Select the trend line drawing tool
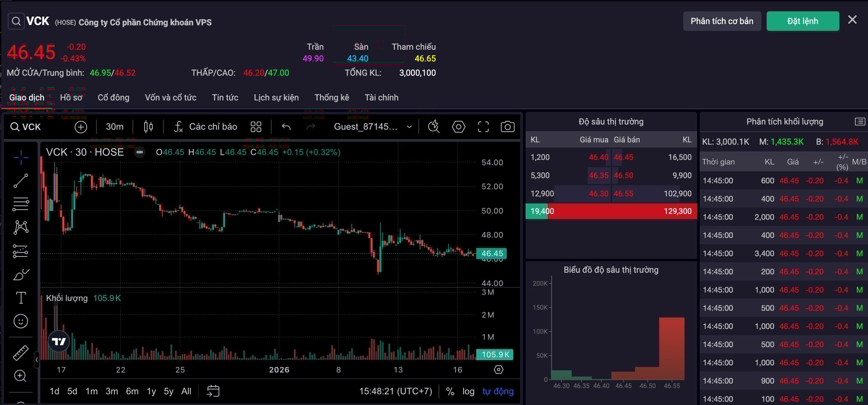The image size is (868, 405). [x=21, y=181]
